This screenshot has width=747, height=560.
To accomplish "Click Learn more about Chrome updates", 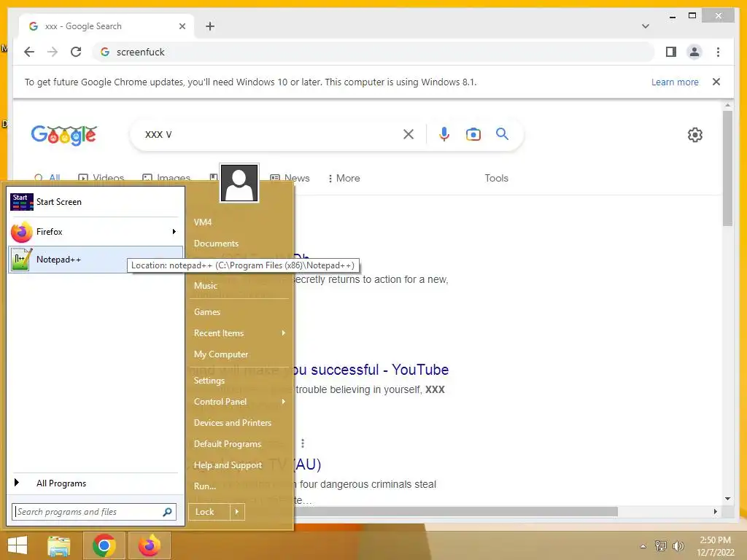I will pyautogui.click(x=675, y=82).
